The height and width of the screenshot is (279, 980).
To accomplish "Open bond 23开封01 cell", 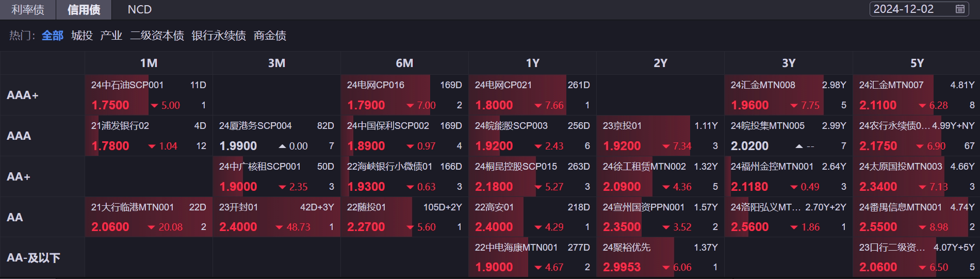I will 238,207.
